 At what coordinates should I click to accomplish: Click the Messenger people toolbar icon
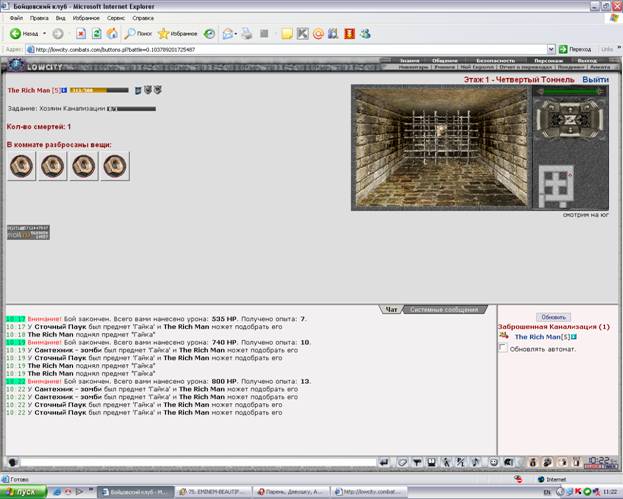point(365,34)
